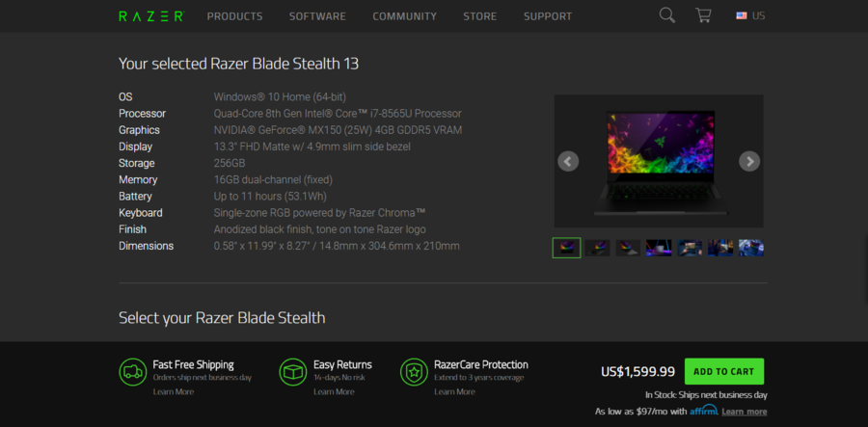Click 'Windows® 10 Home (64-bit)' text
This screenshot has height=427, width=868.
[280, 96]
